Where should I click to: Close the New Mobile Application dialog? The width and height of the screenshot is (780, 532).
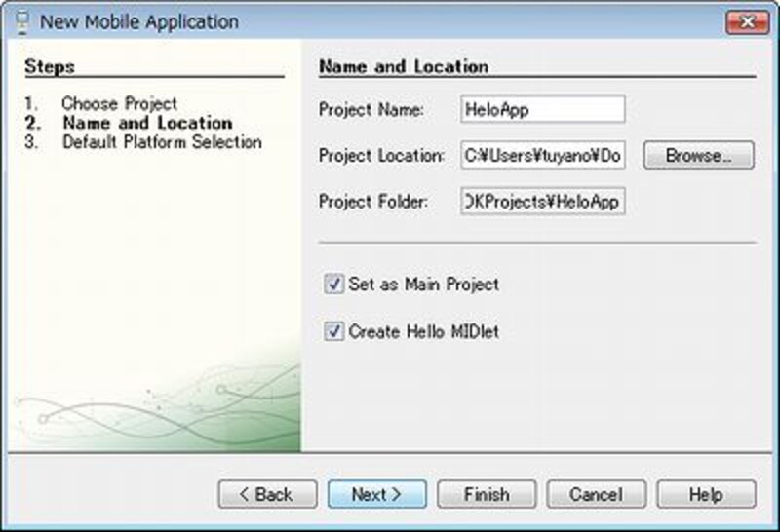(x=745, y=21)
